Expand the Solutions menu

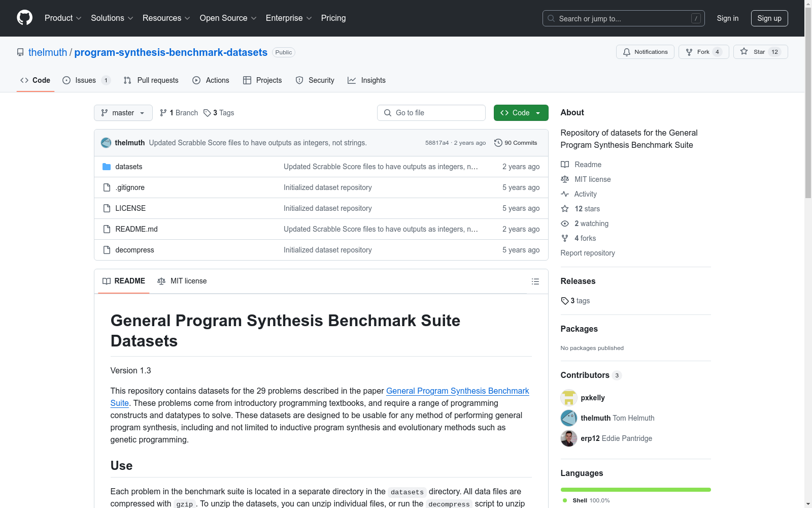112,18
